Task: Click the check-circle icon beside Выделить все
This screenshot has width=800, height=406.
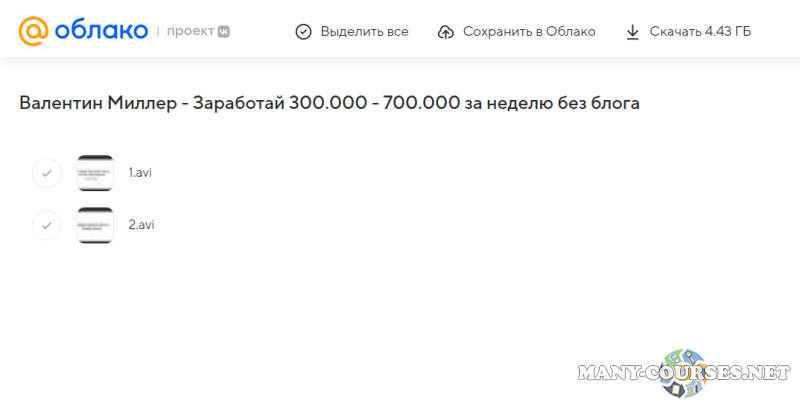Action: pyautogui.click(x=304, y=32)
